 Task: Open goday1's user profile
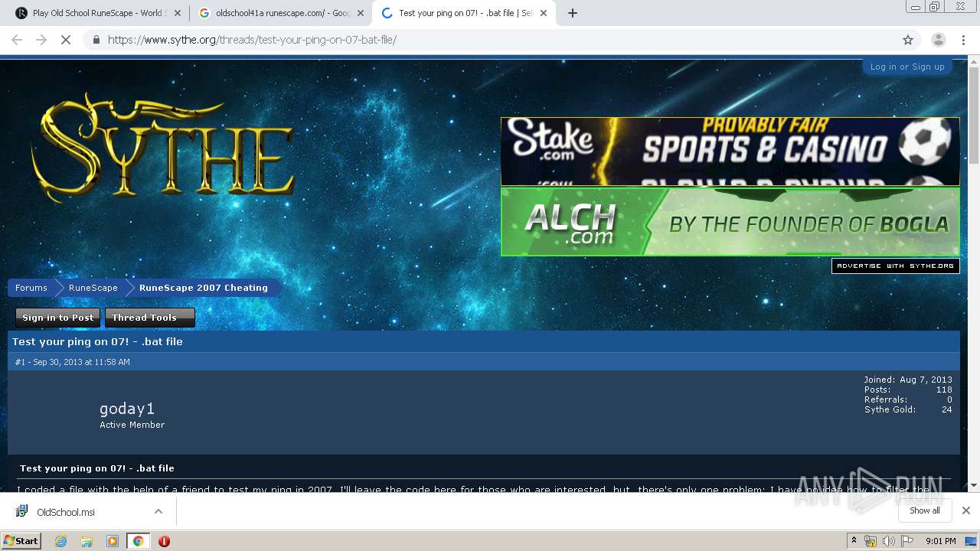pos(127,409)
